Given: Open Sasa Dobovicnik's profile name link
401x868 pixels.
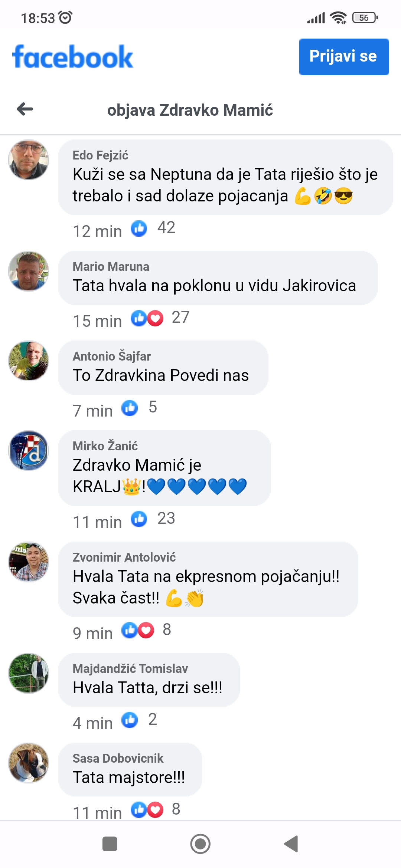Looking at the screenshot, I should point(118,759).
